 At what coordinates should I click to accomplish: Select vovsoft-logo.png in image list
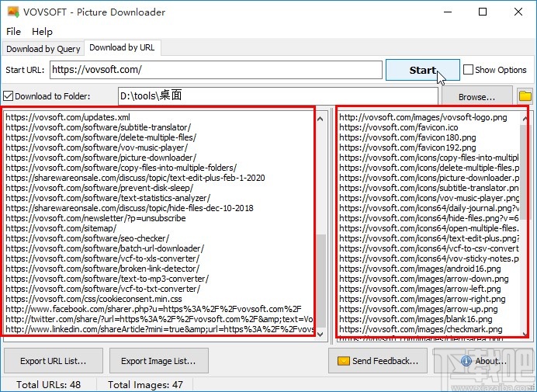click(423, 117)
